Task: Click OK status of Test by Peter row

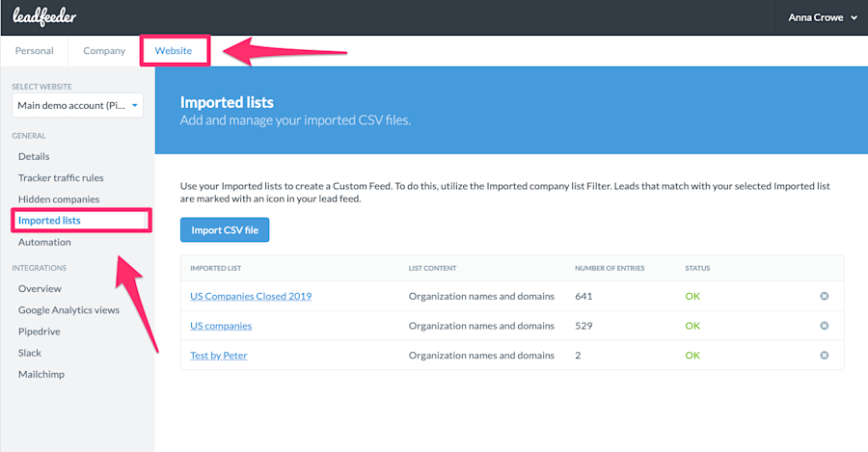Action: (x=692, y=356)
